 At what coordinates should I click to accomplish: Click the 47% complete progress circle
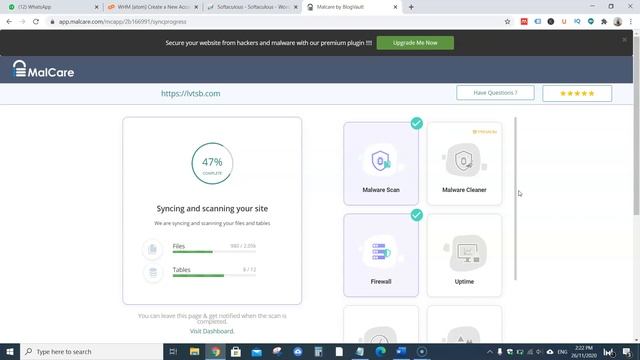(212, 163)
